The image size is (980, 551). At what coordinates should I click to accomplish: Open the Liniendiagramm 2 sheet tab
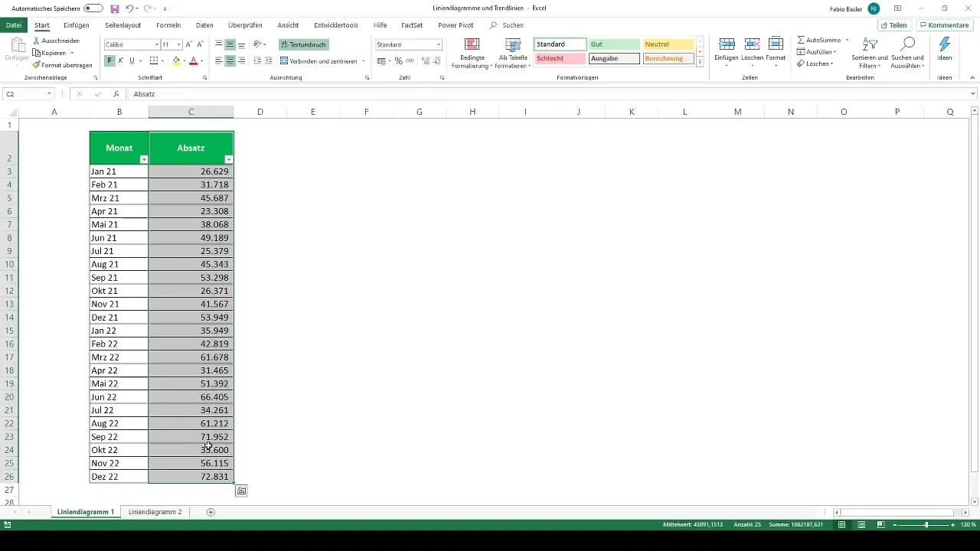155,512
